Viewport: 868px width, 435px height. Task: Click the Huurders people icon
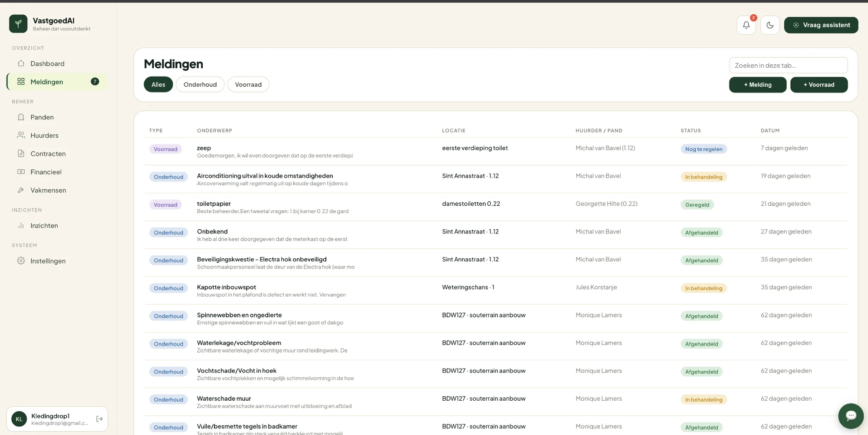tap(21, 135)
